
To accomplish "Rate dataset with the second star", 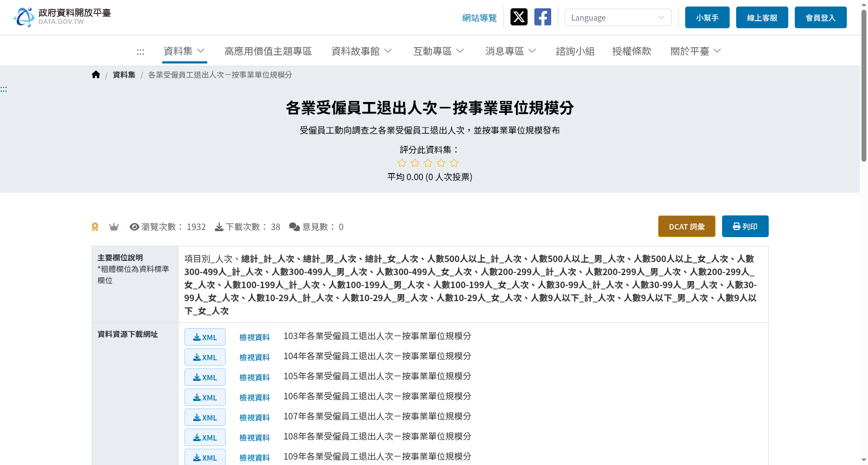I will click(x=415, y=163).
